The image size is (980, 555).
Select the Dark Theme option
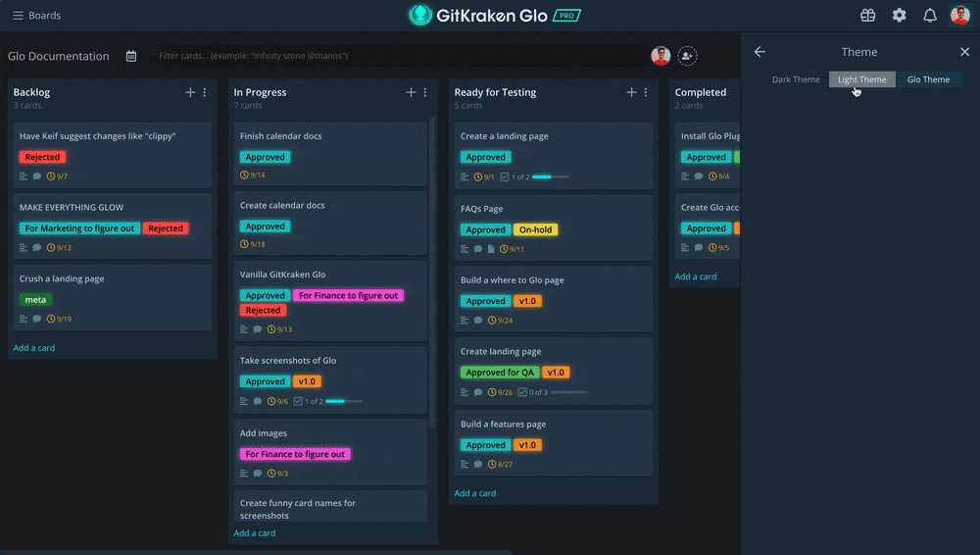click(x=795, y=79)
